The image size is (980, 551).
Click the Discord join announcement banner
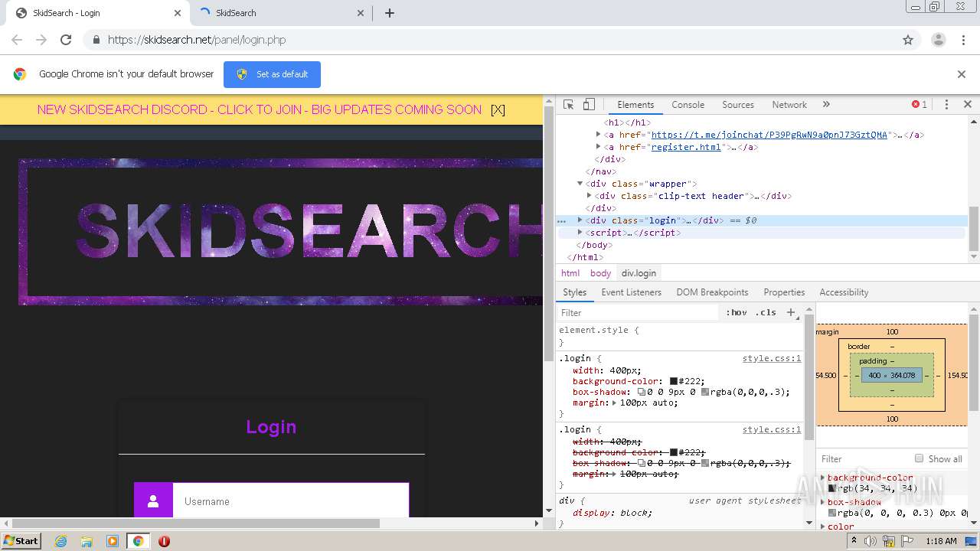pos(260,109)
